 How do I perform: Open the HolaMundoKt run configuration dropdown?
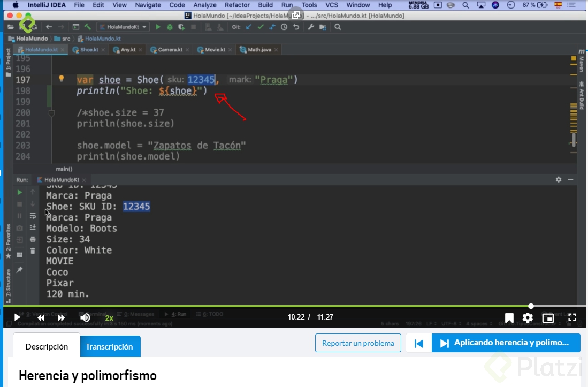(x=123, y=27)
